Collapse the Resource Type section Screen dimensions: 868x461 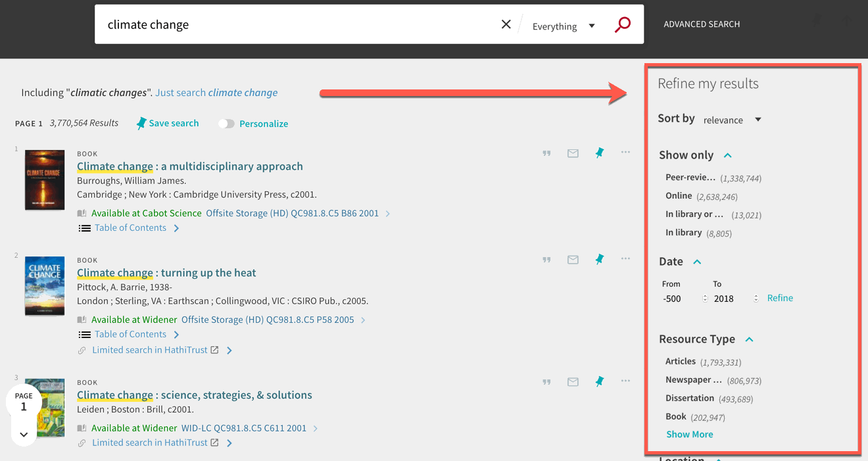click(x=749, y=339)
